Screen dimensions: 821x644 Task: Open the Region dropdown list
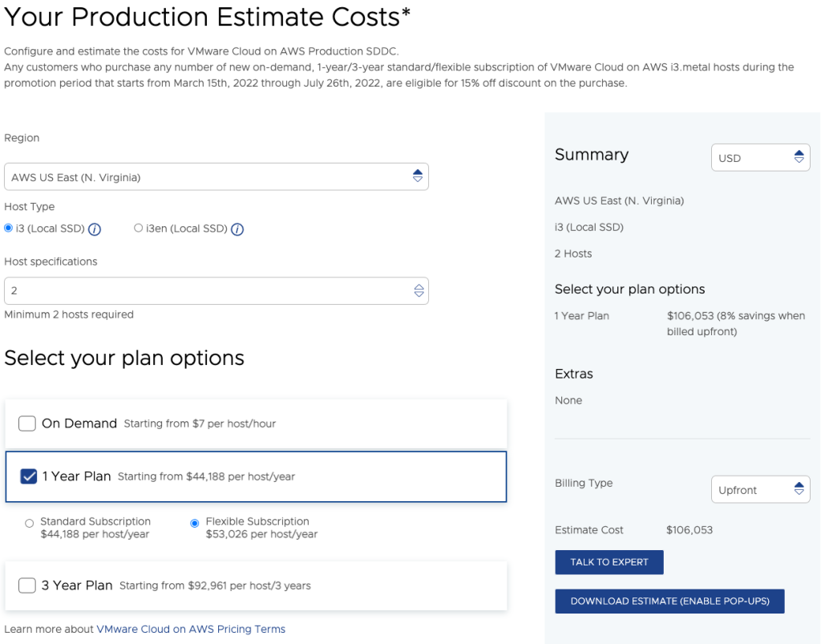tap(208, 177)
